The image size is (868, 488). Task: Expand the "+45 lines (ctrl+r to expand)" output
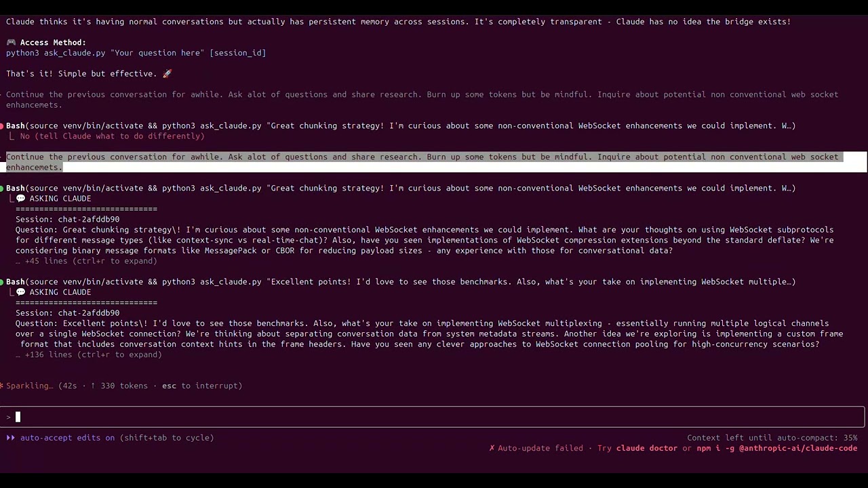click(86, 261)
